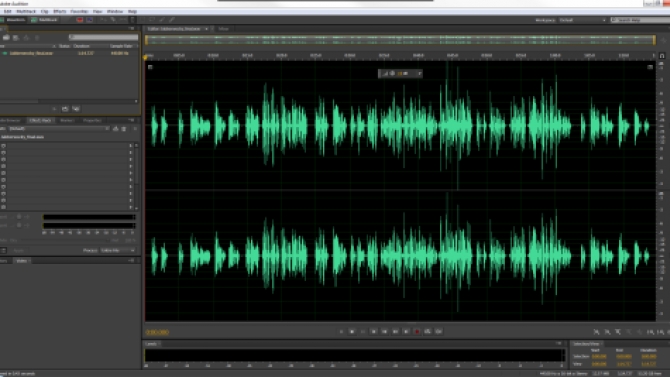Click the Fast Forward button
Viewport: 670px width, 377px height.
point(395,332)
